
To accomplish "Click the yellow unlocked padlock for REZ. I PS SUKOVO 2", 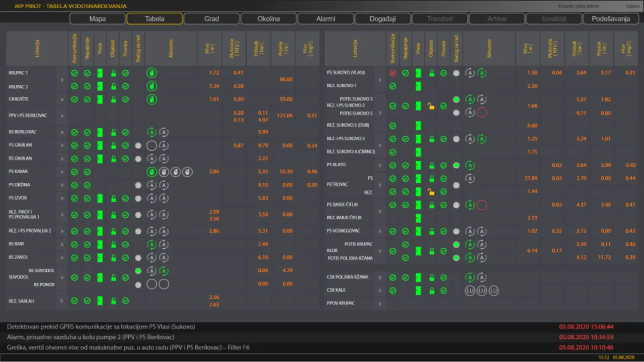I will tap(430, 106).
